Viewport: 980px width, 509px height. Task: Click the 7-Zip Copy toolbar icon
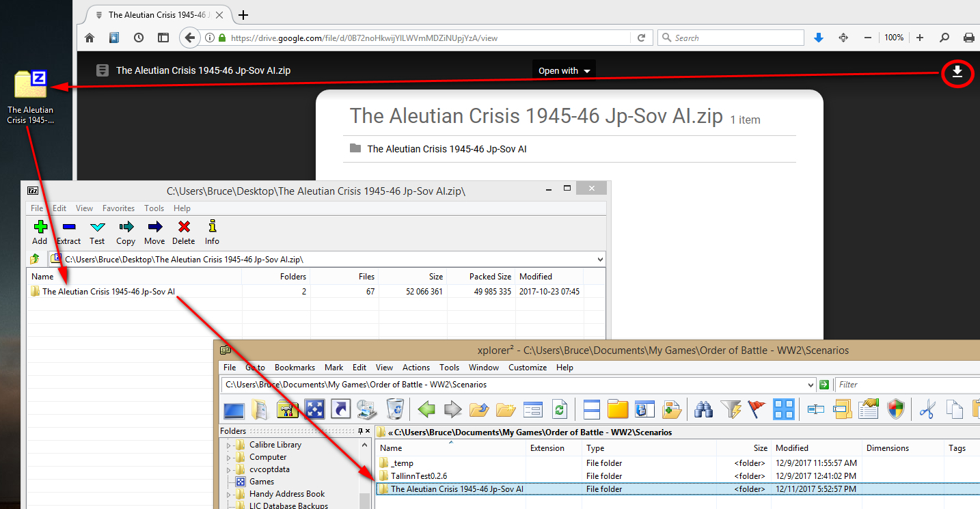pos(126,227)
